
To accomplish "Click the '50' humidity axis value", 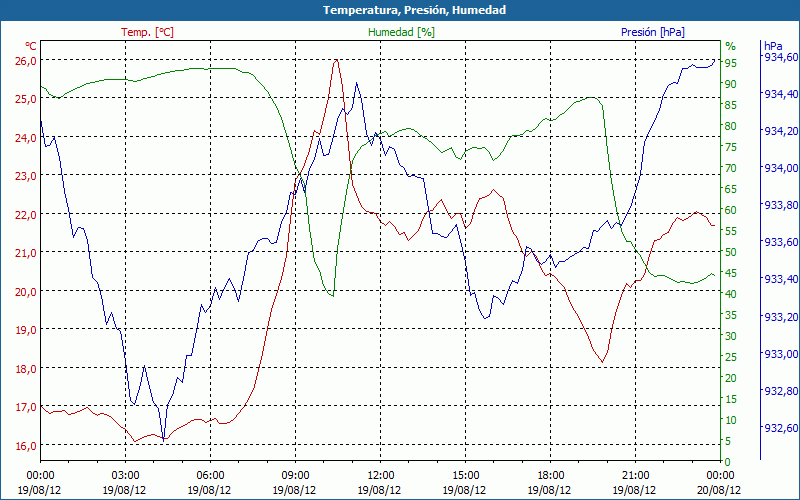I will [x=730, y=252].
